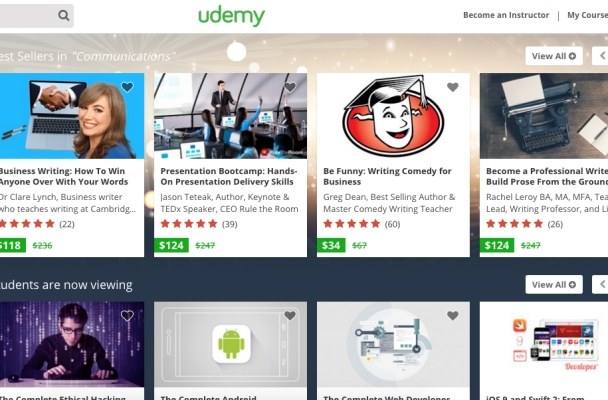Click crossed-out $236 original price

click(x=42, y=245)
